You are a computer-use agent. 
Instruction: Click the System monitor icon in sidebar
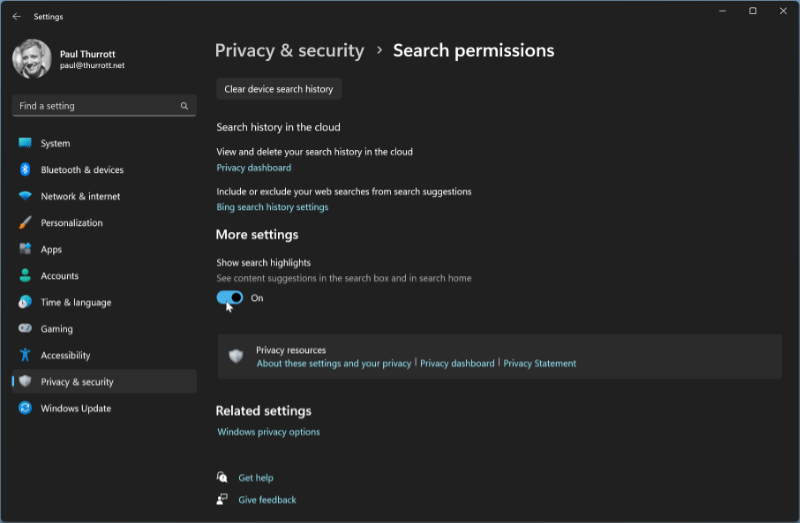[25, 143]
